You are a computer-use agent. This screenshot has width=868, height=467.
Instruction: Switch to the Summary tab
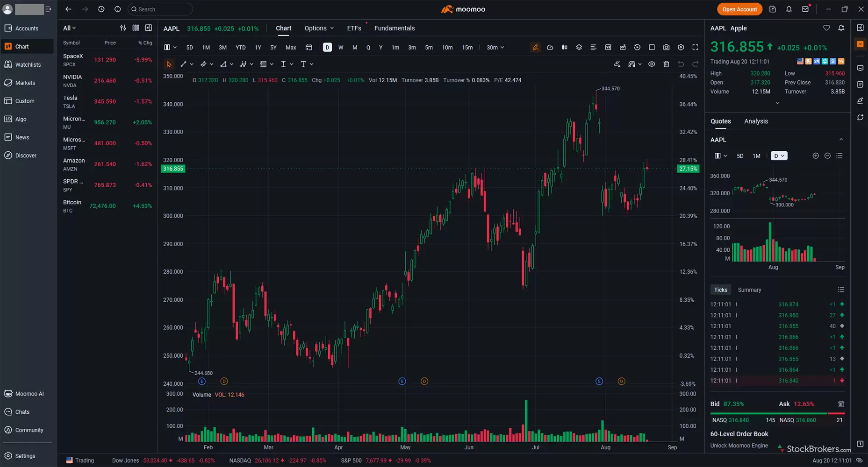coord(749,290)
